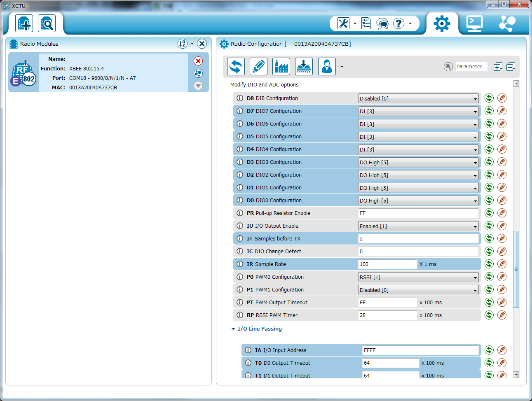
Task: Switch to Configuration working mode gear tab
Action: 442,23
